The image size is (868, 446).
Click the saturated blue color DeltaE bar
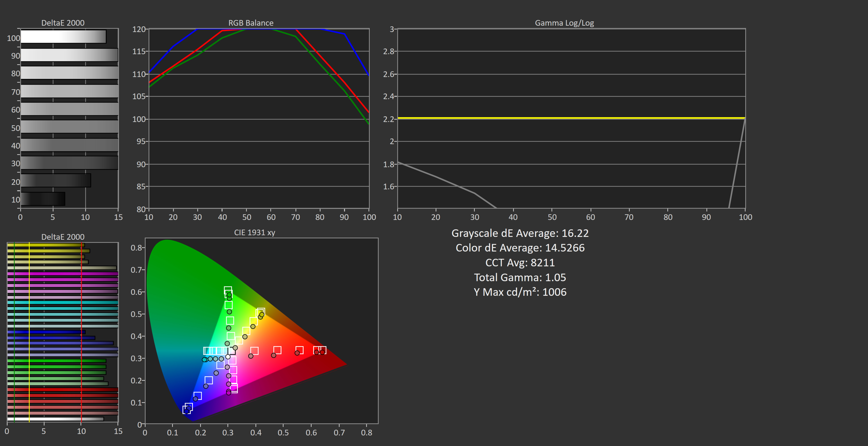46,332
